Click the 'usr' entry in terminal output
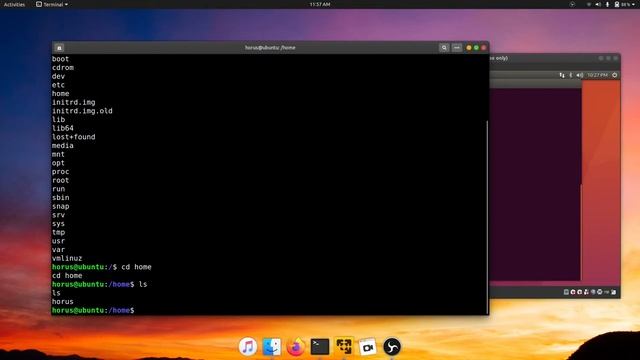This screenshot has width=640, height=360. coord(58,241)
